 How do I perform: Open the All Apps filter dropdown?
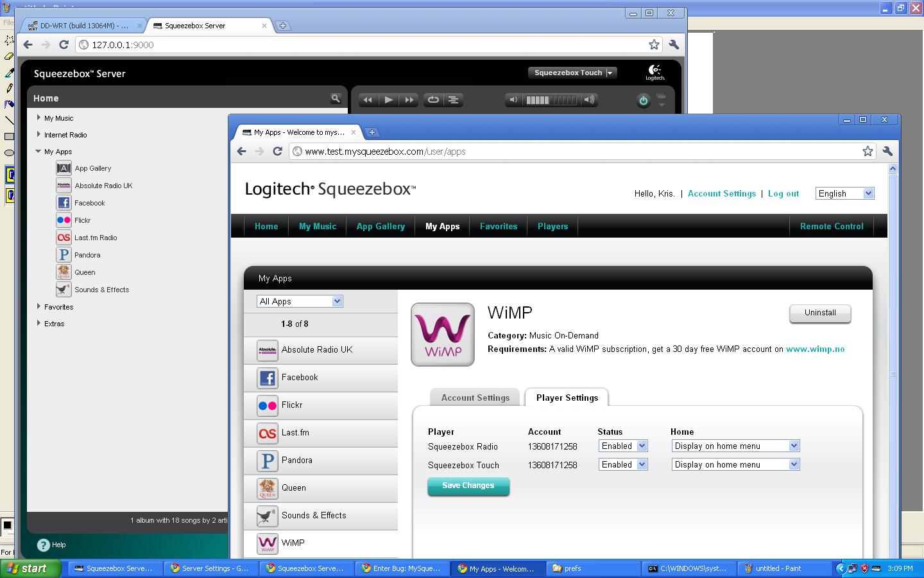point(300,301)
